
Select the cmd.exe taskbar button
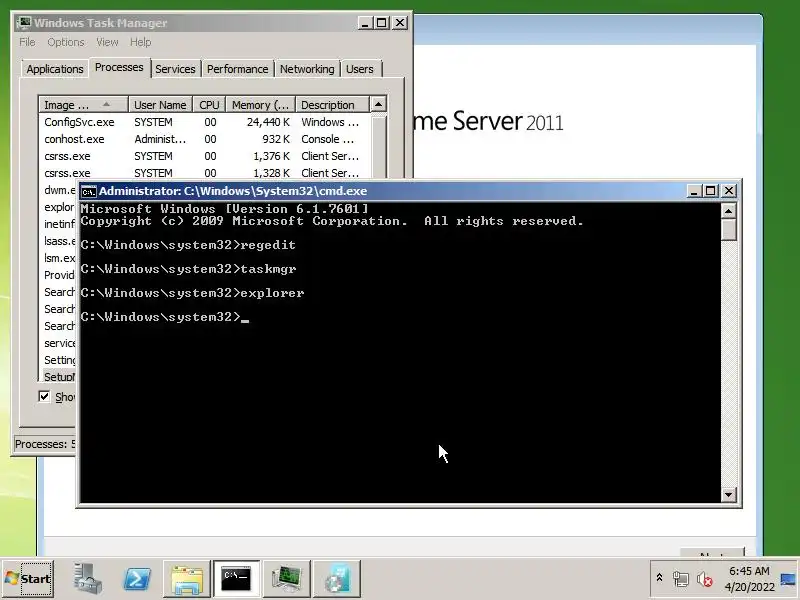click(236, 579)
